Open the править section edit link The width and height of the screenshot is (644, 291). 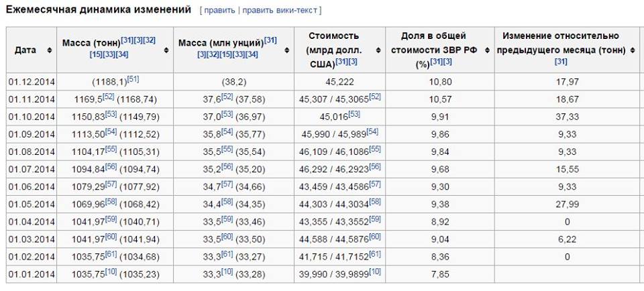click(x=219, y=10)
